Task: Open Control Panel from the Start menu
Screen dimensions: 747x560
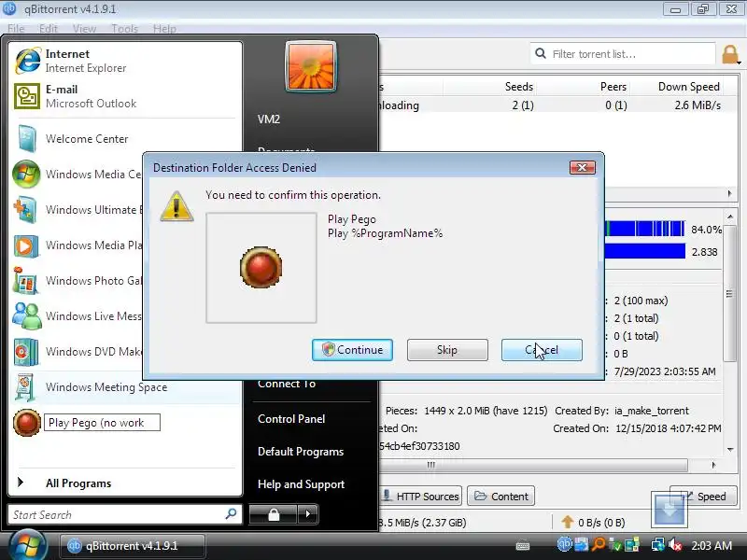Action: pyautogui.click(x=291, y=419)
